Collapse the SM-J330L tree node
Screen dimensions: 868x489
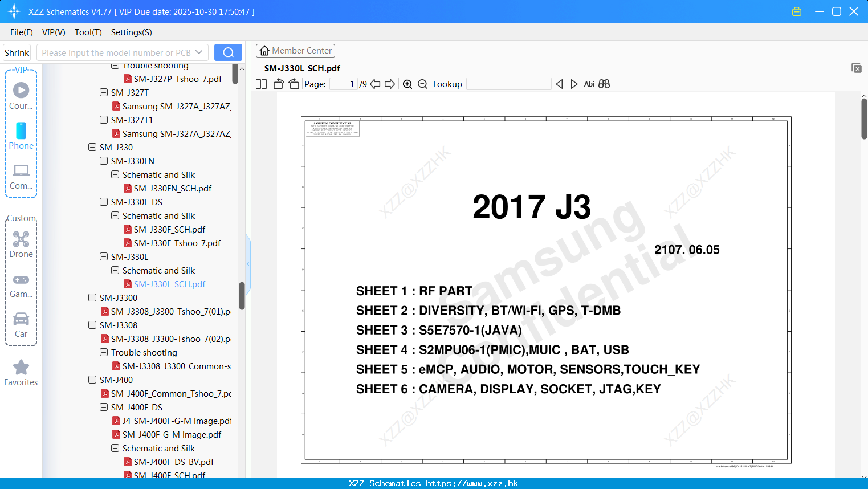pos(104,256)
